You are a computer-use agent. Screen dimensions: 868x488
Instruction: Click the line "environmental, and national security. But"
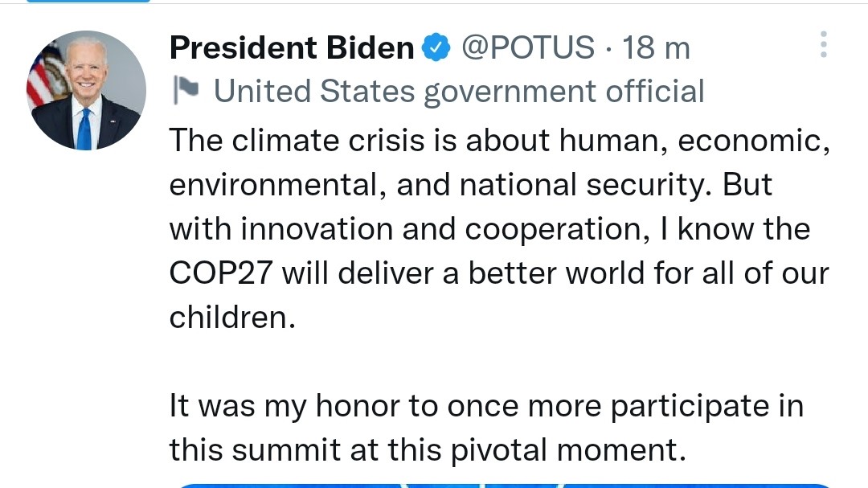(470, 185)
